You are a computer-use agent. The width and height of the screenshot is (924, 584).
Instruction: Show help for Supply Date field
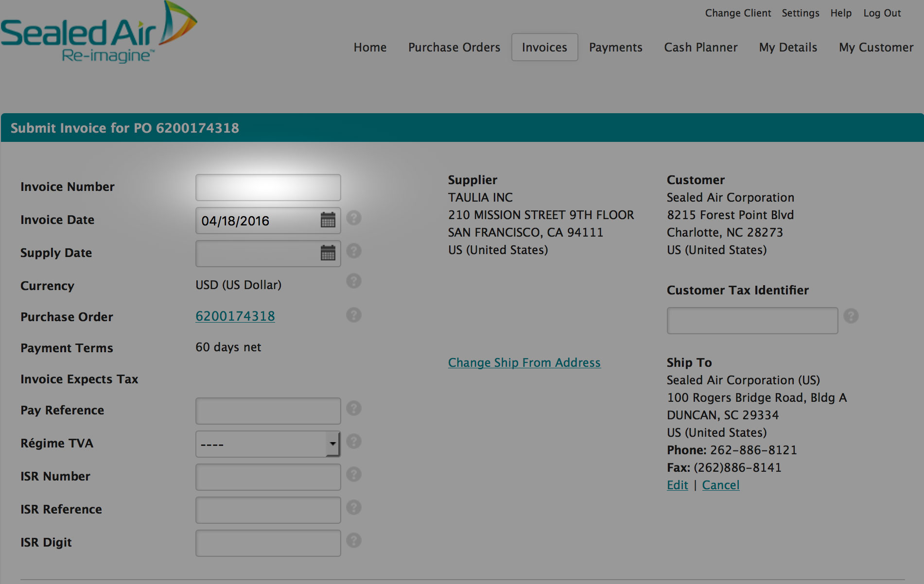(354, 251)
